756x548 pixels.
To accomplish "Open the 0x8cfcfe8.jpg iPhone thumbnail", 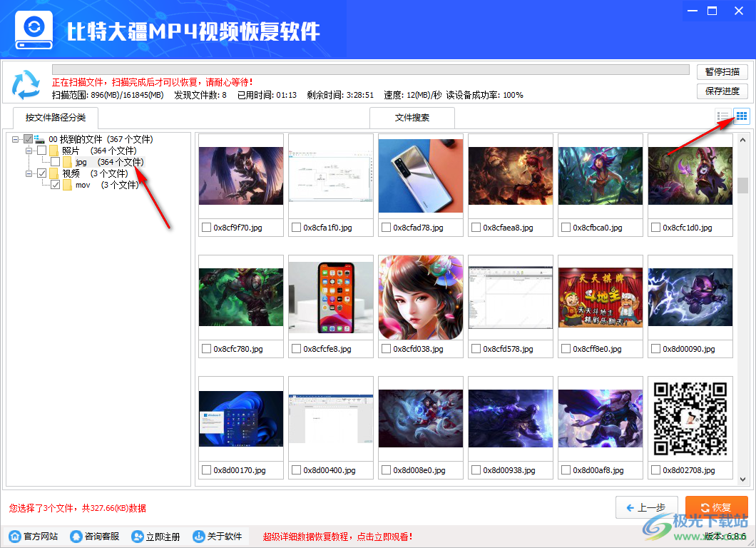I will coord(331,298).
